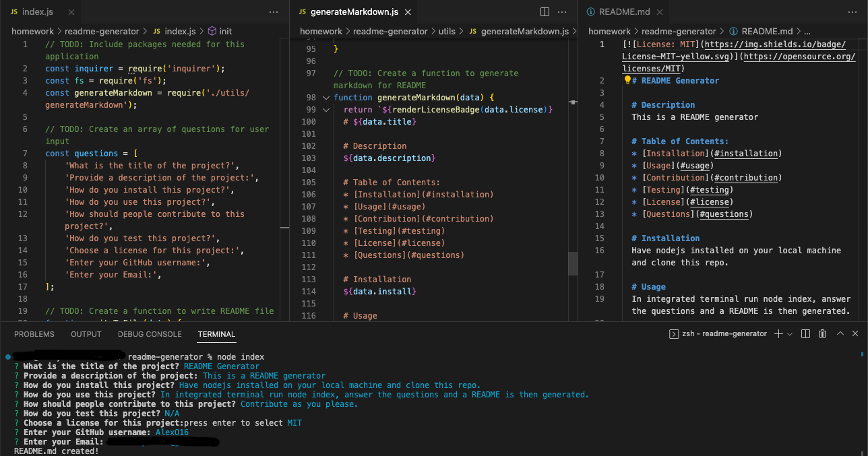Click 'Contribute as you please.' in terminal

pyautogui.click(x=299, y=404)
